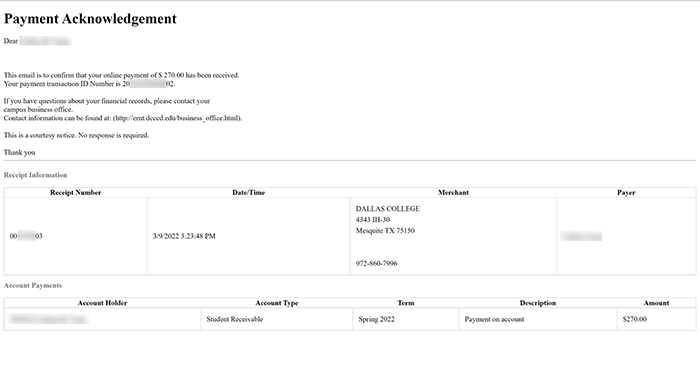Click the Merchant column header
700x389 pixels.
(453, 192)
